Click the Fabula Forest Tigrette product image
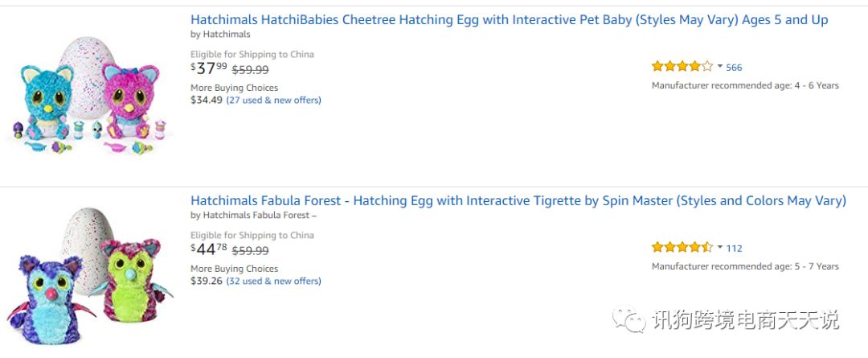This screenshot has height=358, width=868. [90, 276]
